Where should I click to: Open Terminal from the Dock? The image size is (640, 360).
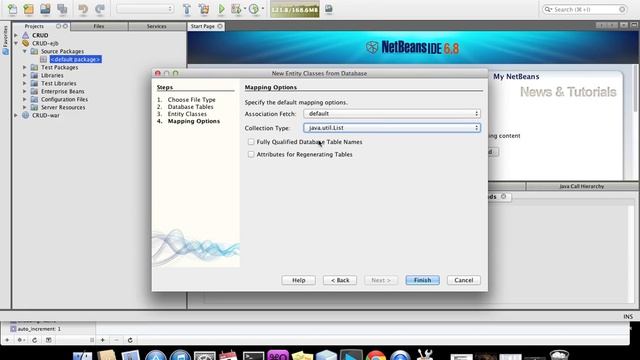(x=253, y=355)
